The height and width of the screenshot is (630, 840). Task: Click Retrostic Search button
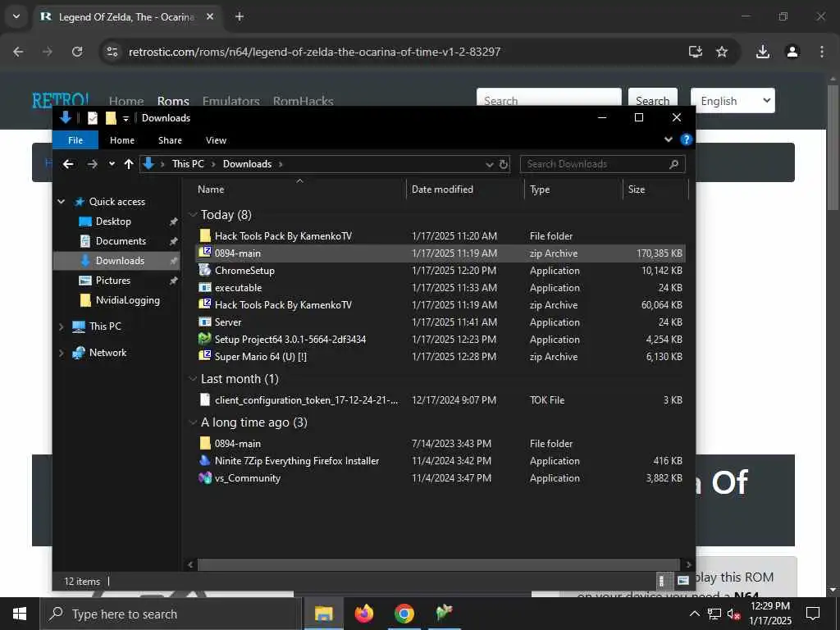click(x=652, y=101)
